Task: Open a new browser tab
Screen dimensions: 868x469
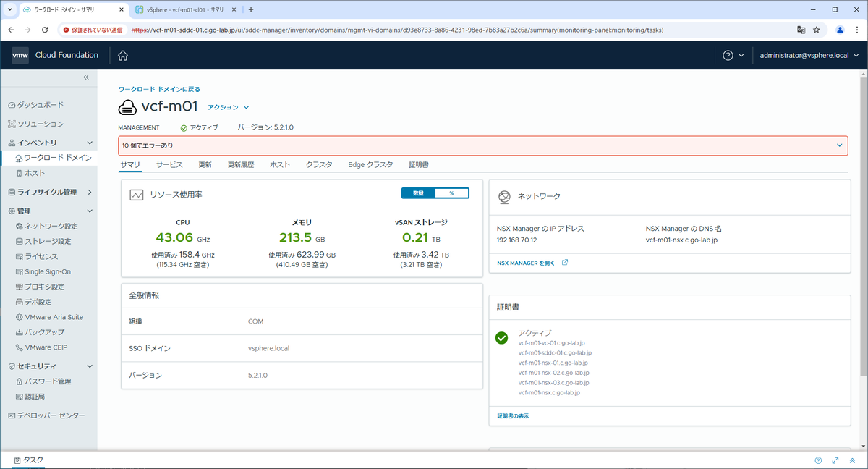Action: coord(251,9)
